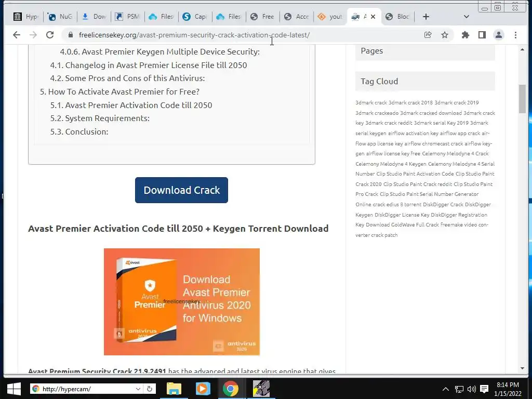Click the DiskDigger Crack tag
532x399 pixels.
tap(443, 205)
